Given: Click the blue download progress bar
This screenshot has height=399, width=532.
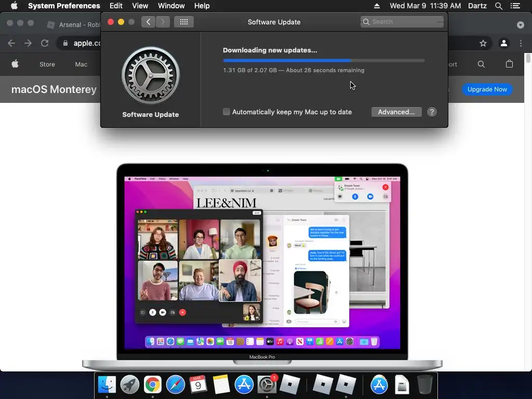Looking at the screenshot, I should click(x=324, y=60).
